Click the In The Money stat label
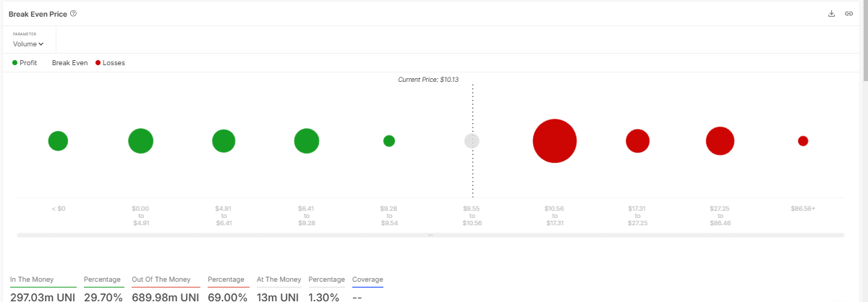Image resolution: width=868 pixels, height=302 pixels. tap(32, 280)
